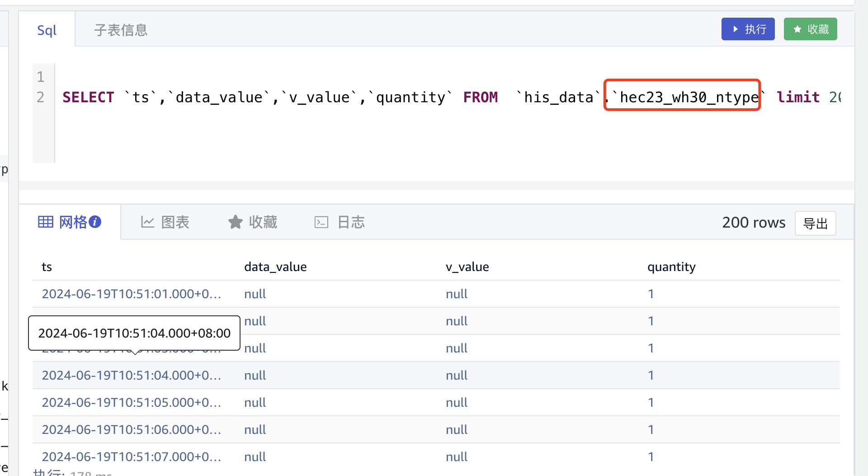The height and width of the screenshot is (476, 868).
Task: Click data_value null in the 10:51:01 row
Action: [255, 294]
